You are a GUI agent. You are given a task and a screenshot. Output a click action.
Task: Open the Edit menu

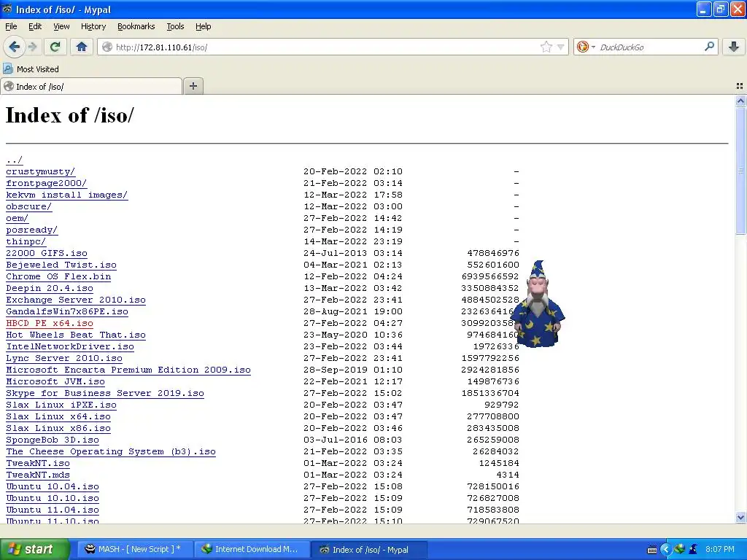pos(35,26)
